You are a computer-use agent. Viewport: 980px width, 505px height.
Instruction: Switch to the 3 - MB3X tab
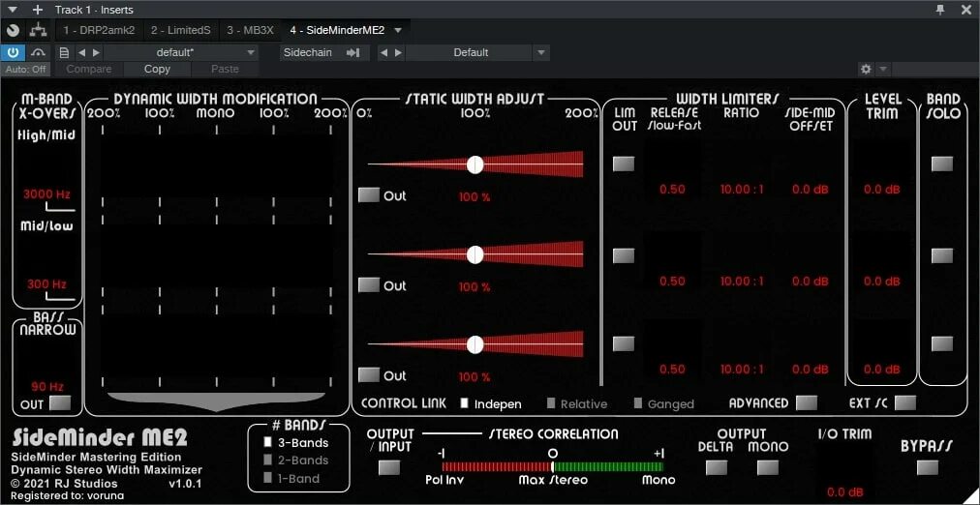tap(250, 30)
